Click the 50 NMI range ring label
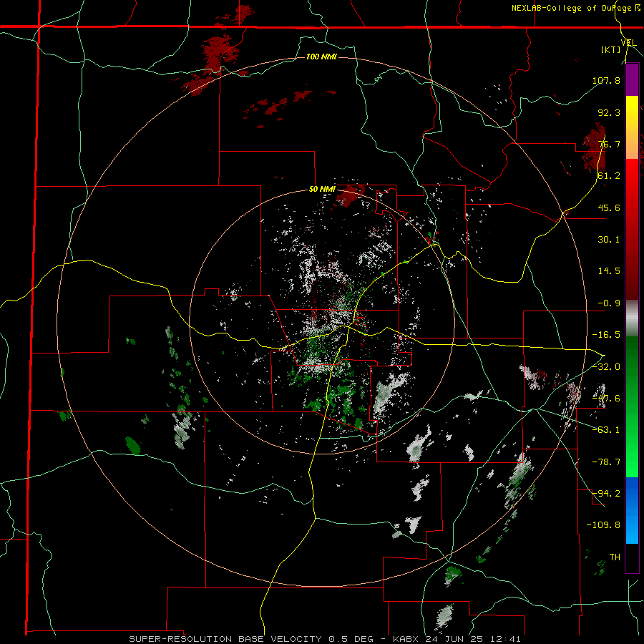The height and width of the screenshot is (644, 644). click(322, 190)
